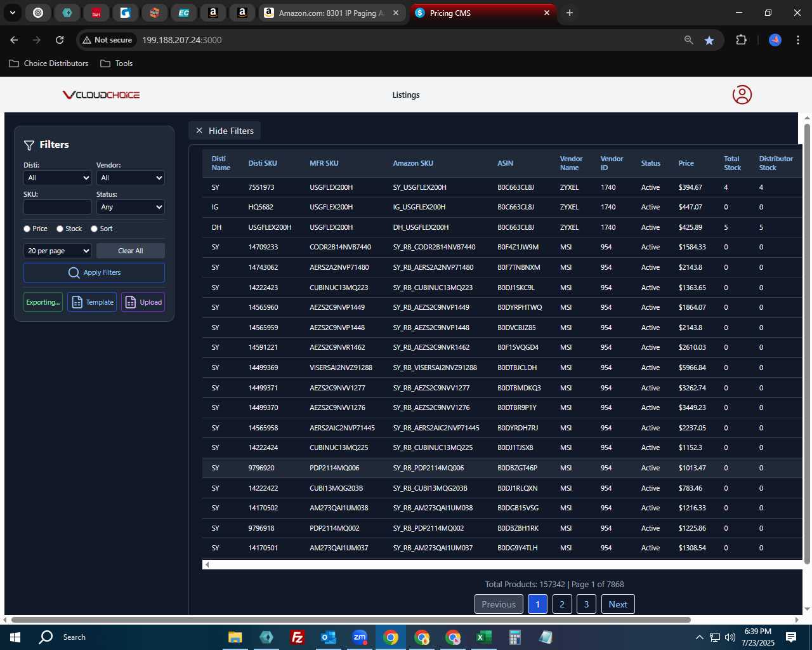The height and width of the screenshot is (650, 812).
Task: Bookmark this page with the star icon
Action: (x=709, y=40)
